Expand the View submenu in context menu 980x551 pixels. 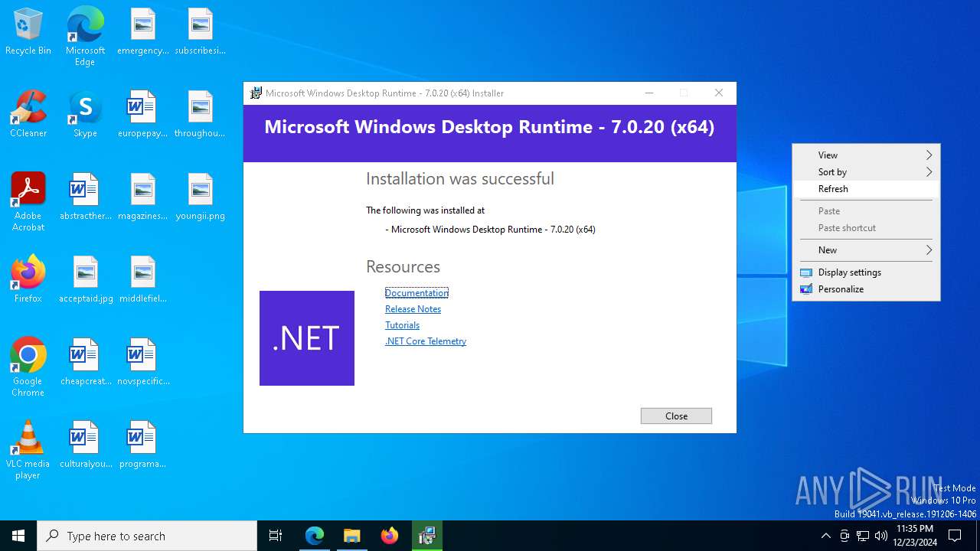point(866,155)
